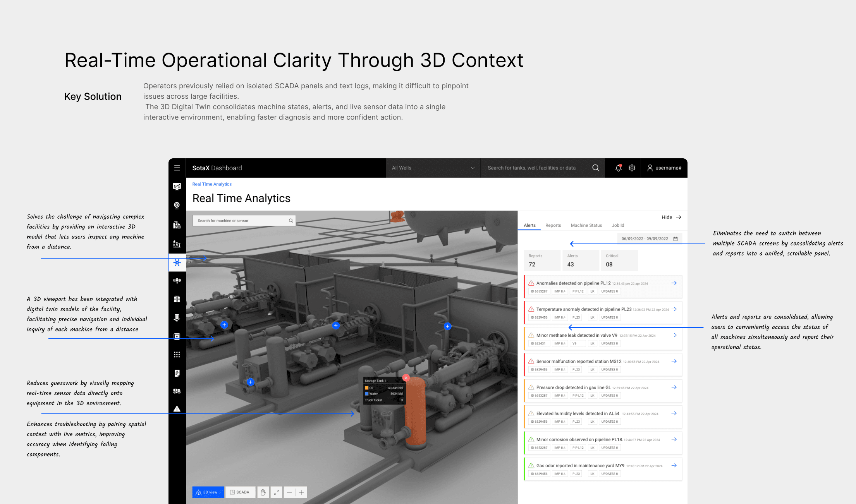856x504 pixels.
Task: Select the location pin sidebar icon
Action: [x=177, y=205]
